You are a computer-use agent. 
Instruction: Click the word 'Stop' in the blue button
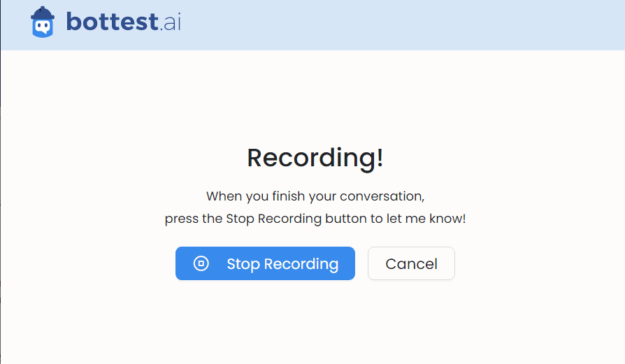pyautogui.click(x=243, y=264)
